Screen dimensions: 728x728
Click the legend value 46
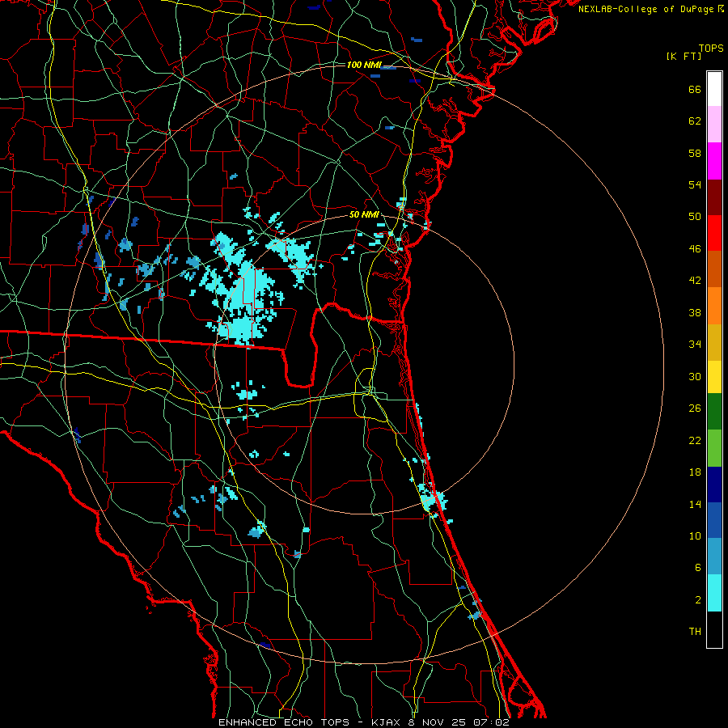pos(695,248)
